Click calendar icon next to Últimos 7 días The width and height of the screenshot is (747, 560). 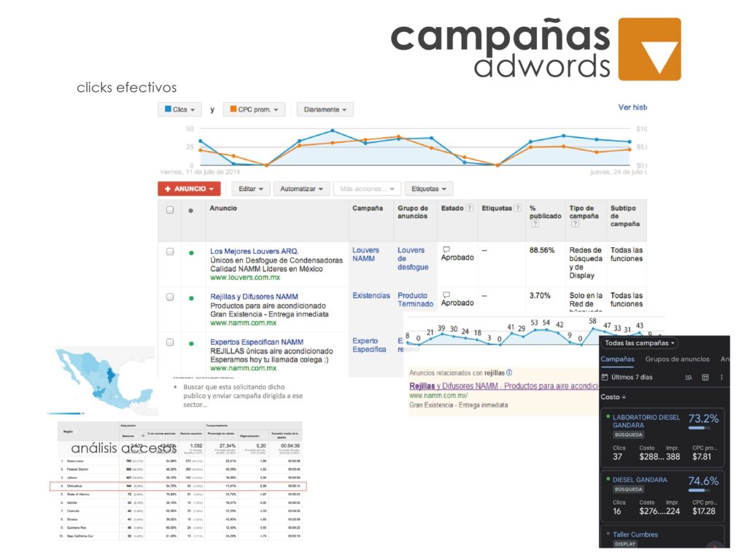click(x=605, y=377)
